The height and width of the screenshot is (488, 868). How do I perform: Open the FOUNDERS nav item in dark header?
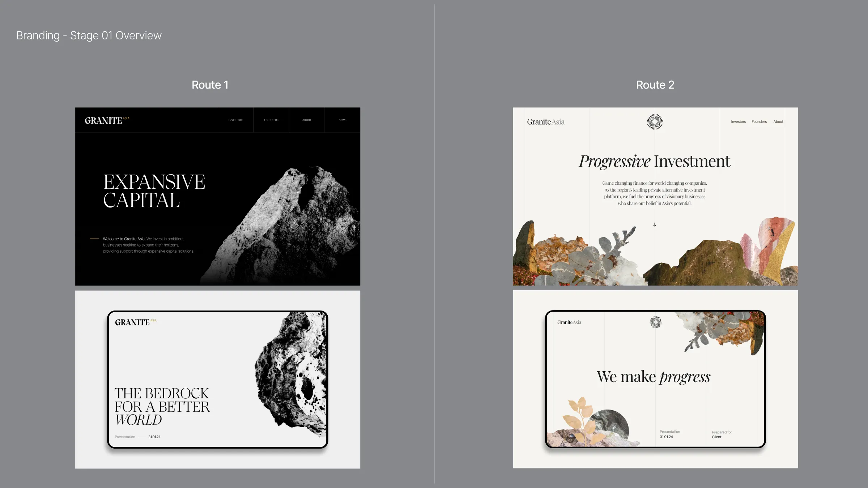[271, 120]
